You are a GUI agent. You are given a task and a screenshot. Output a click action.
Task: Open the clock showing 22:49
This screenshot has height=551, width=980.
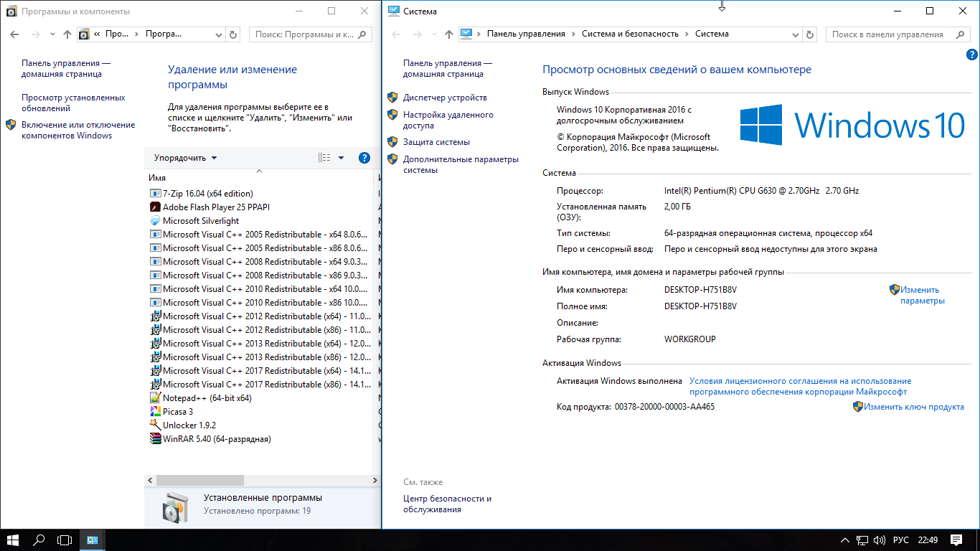pos(928,540)
